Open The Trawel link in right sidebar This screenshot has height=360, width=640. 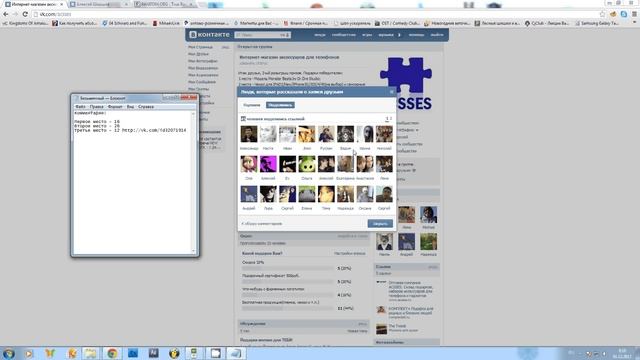[x=397, y=326]
